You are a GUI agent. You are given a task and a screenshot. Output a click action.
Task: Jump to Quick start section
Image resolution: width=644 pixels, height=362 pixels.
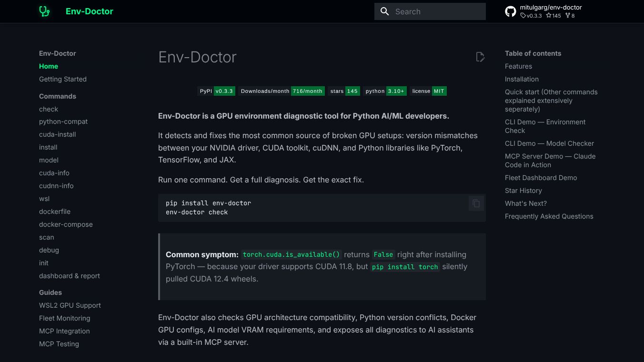[551, 101]
